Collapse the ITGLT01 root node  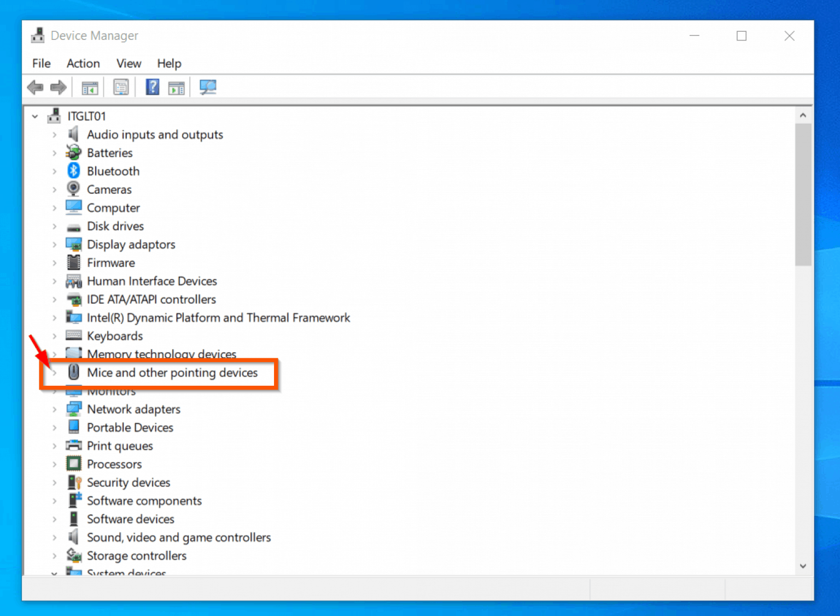pos(34,116)
